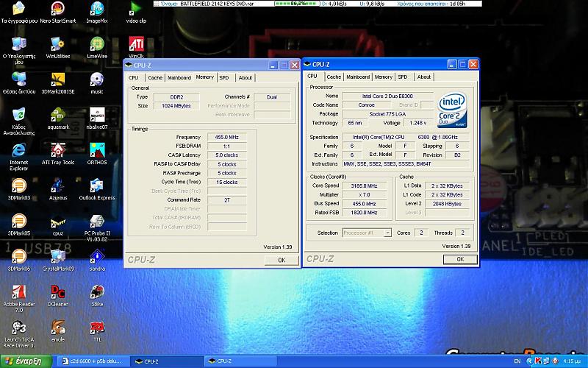Click the Kaspersky tray icon

pyautogui.click(x=538, y=361)
